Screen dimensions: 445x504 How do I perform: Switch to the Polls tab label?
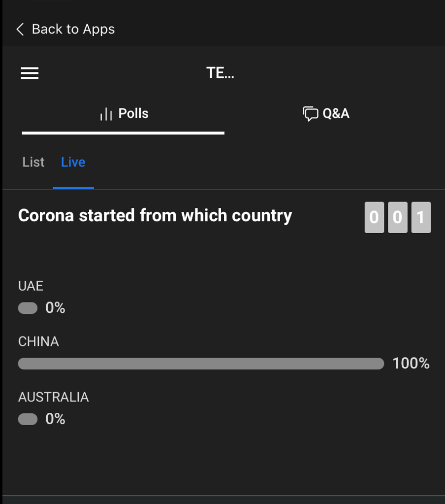pos(133,114)
